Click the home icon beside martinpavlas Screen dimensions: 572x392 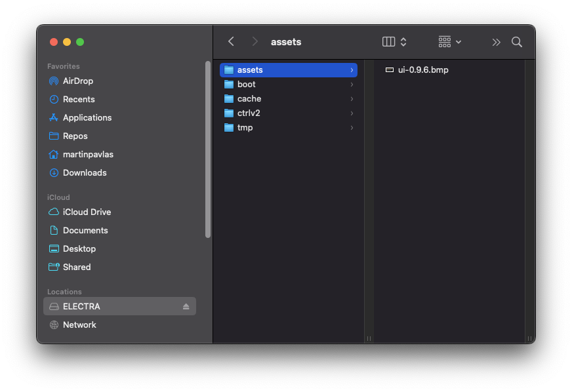coord(54,154)
